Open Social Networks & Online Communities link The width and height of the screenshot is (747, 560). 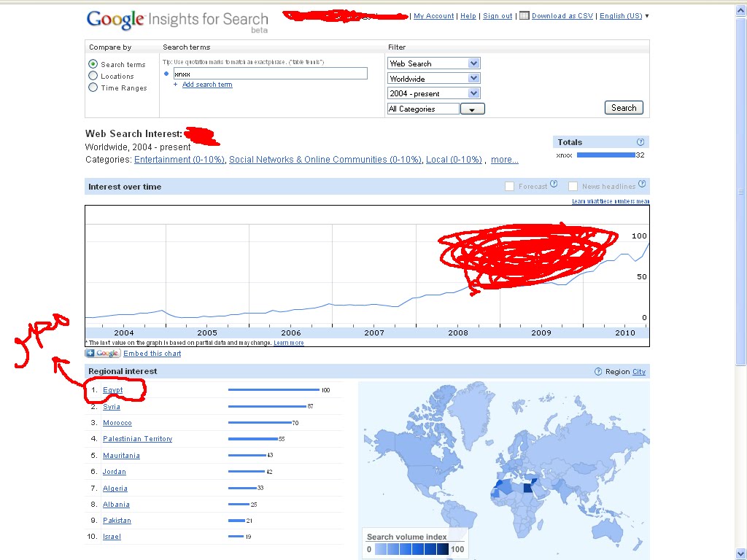pyautogui.click(x=325, y=160)
